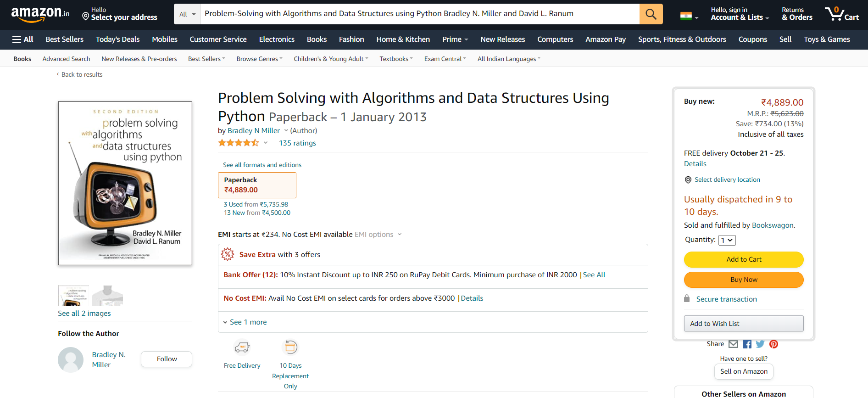The width and height of the screenshot is (868, 398).
Task: Open 135 ratings link
Action: coord(297,143)
